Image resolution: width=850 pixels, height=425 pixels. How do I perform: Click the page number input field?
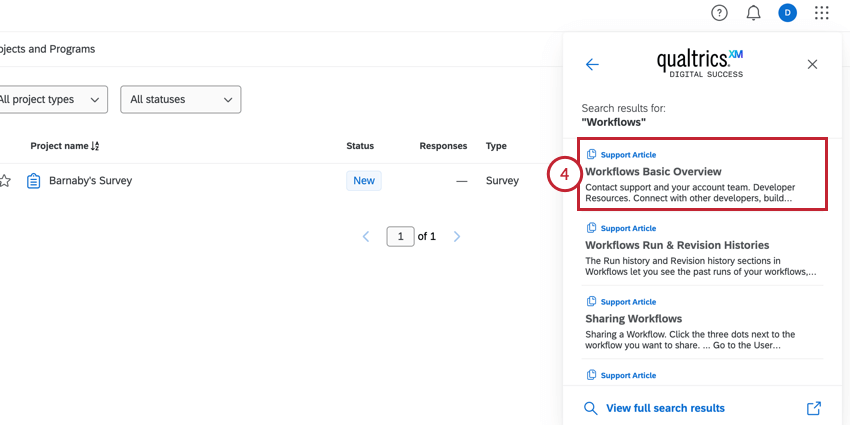(x=400, y=237)
